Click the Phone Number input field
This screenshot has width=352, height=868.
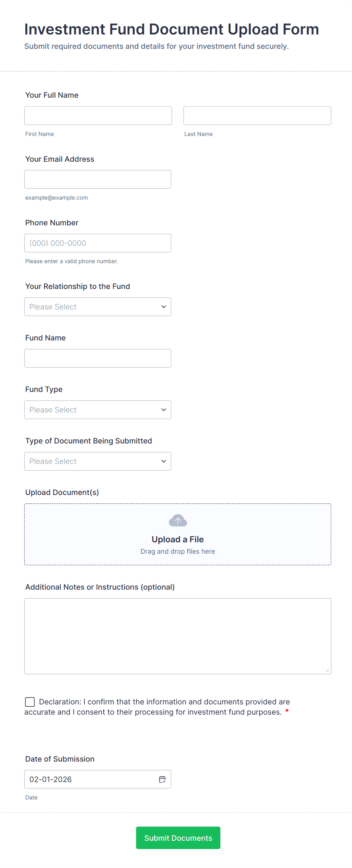coord(98,243)
